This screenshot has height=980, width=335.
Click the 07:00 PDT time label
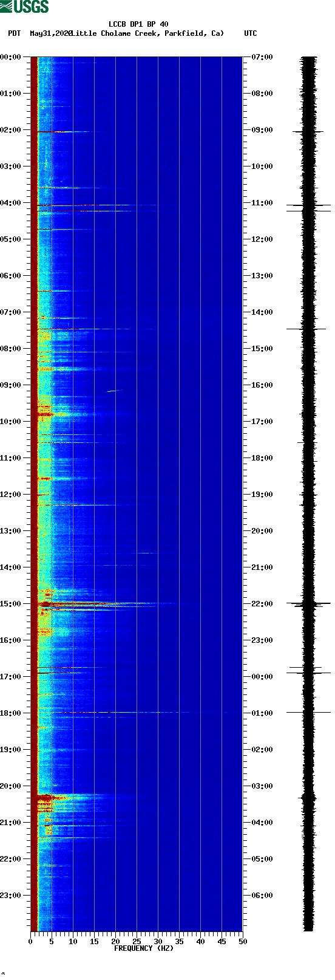coord(11,312)
